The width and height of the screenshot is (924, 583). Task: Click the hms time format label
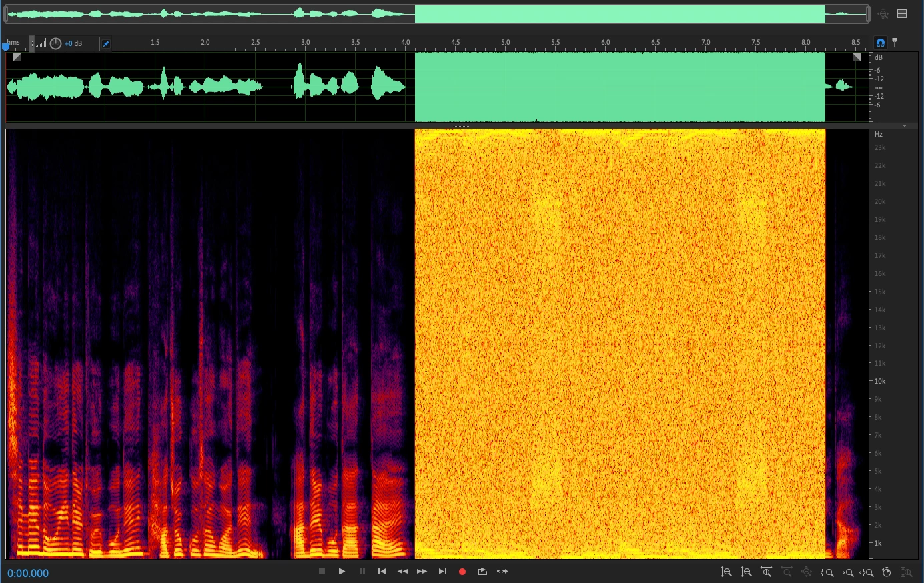pos(13,43)
